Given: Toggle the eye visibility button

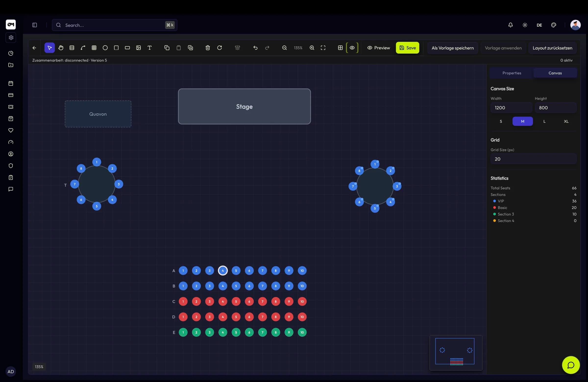Looking at the screenshot, I should click(x=352, y=48).
